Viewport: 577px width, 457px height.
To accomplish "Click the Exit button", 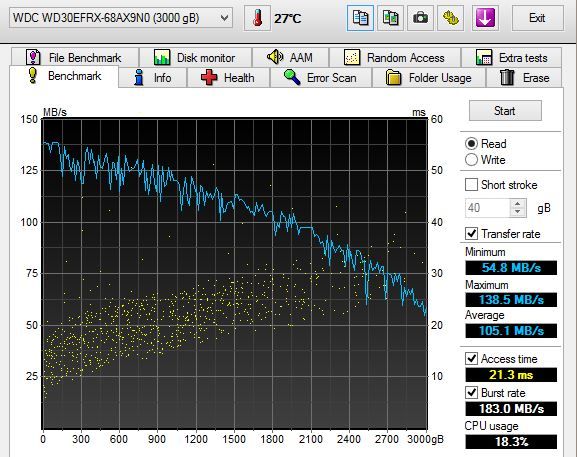I will 537,18.
